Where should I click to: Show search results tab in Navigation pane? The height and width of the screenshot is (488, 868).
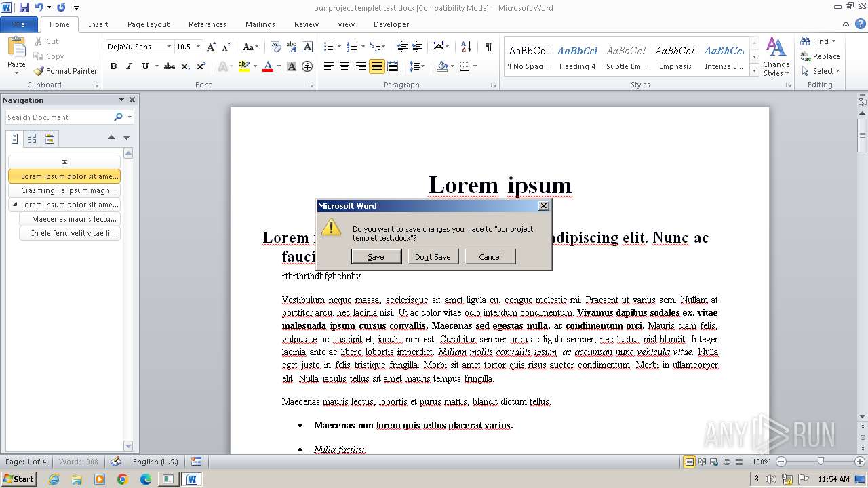coord(50,138)
